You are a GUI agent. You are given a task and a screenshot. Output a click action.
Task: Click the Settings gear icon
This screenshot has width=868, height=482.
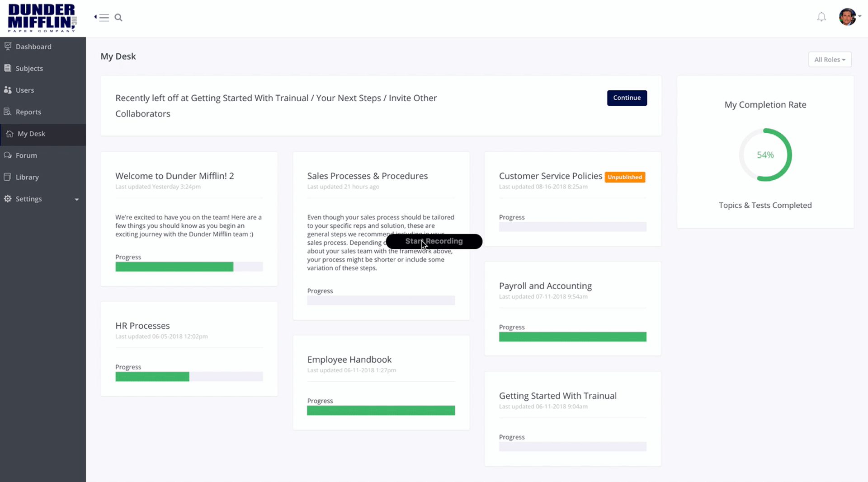[x=8, y=199]
